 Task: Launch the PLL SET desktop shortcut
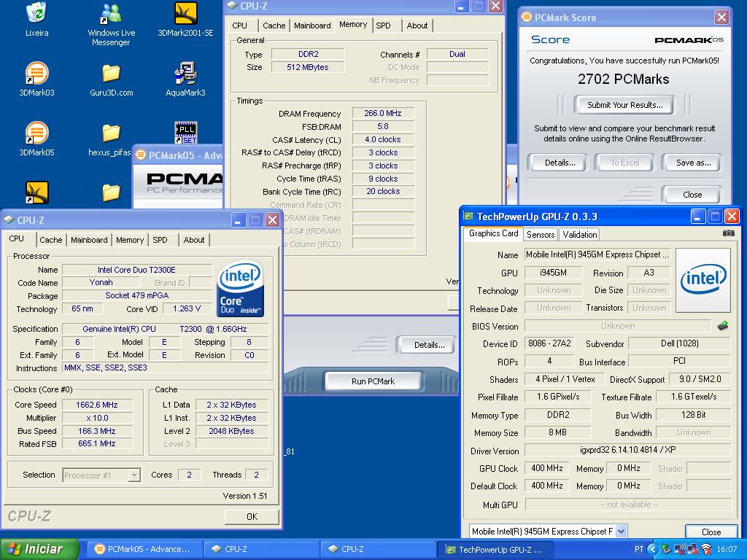(x=186, y=133)
